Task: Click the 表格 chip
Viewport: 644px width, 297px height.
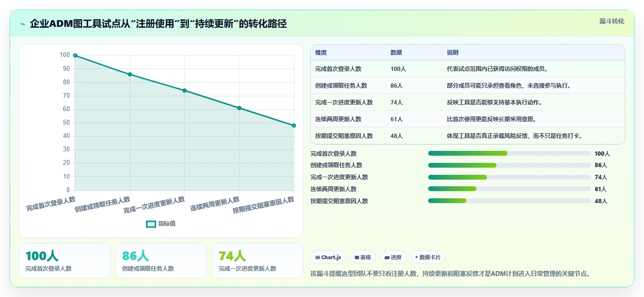Action: pos(362,257)
